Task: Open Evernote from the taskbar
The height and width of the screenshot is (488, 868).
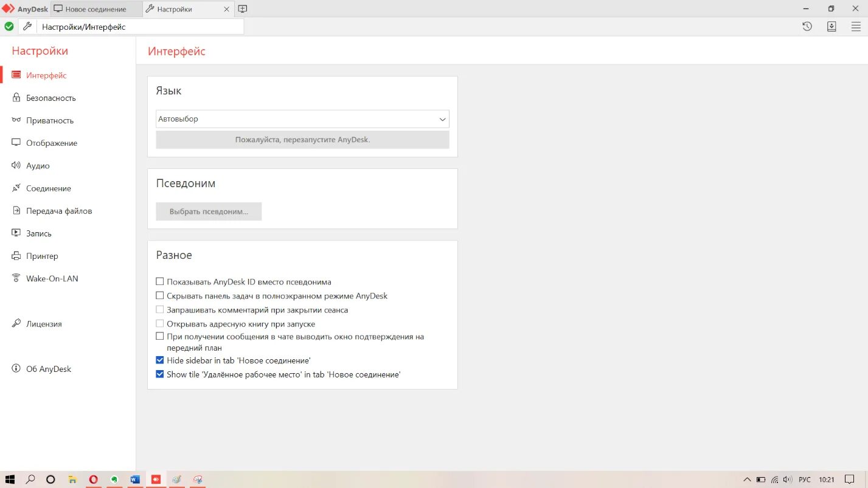Action: pos(114,479)
